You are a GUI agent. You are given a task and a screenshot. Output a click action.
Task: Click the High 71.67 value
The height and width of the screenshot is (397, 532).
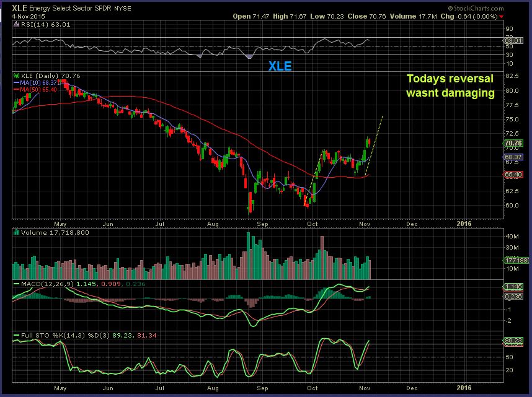click(290, 16)
